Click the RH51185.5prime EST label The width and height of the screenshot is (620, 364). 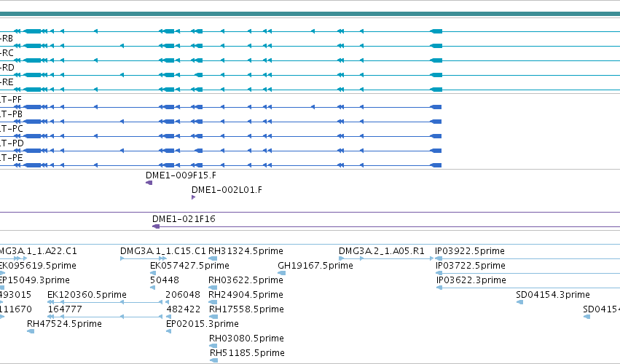tap(247, 353)
